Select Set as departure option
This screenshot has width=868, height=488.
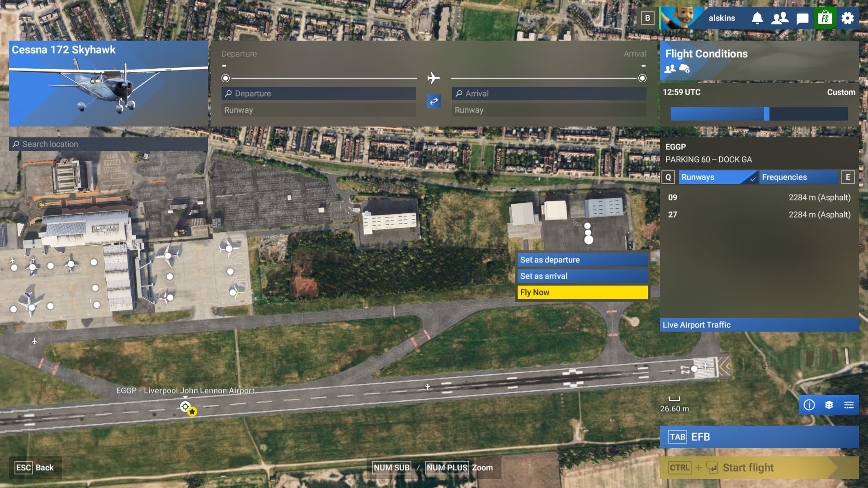(582, 260)
